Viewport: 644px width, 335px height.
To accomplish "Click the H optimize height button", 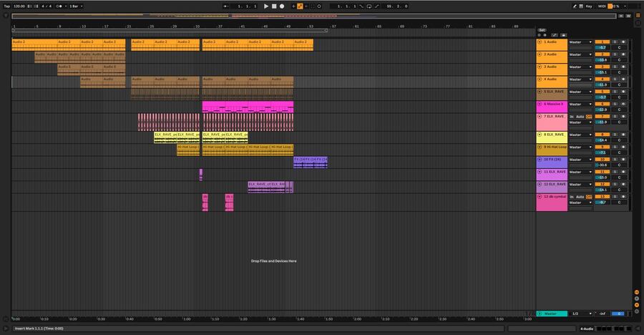I will [621, 16].
